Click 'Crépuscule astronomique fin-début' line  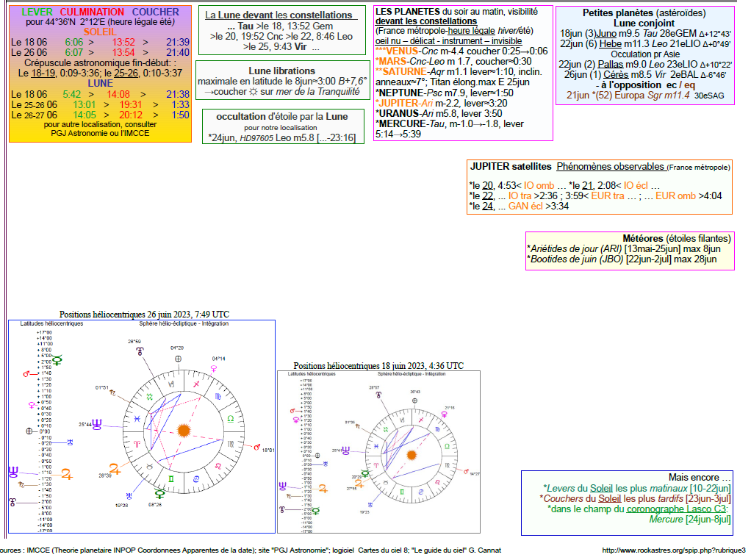click(100, 62)
